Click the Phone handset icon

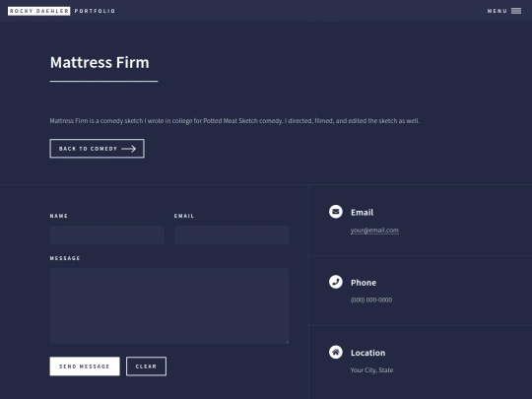point(336,282)
